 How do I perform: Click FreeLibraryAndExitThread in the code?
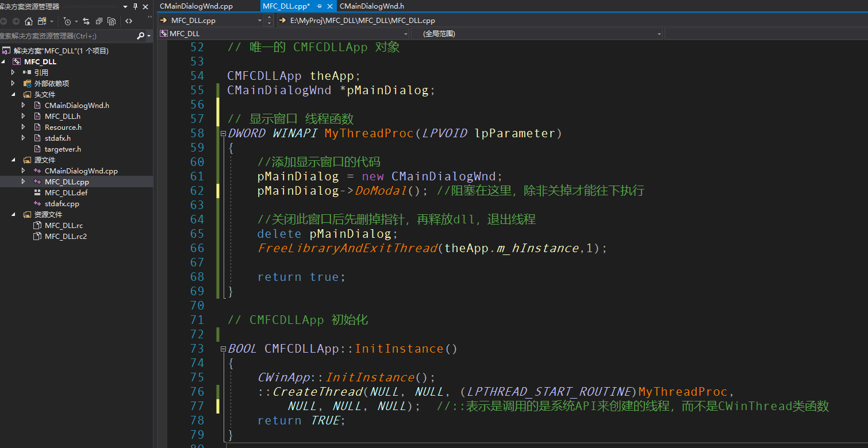click(347, 248)
